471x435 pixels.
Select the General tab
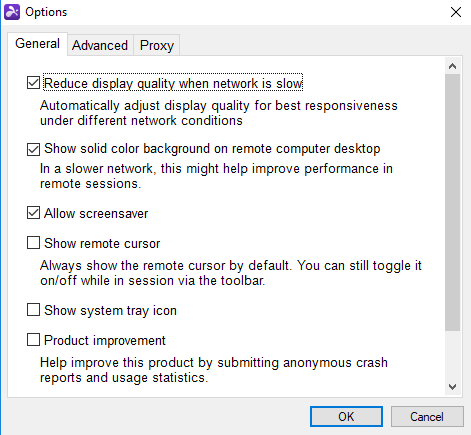[37, 44]
